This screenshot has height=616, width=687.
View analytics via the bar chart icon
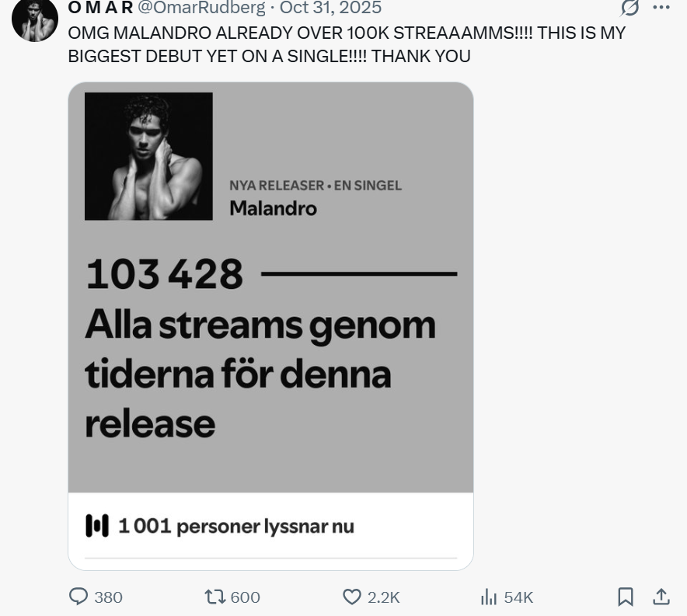pyautogui.click(x=489, y=597)
